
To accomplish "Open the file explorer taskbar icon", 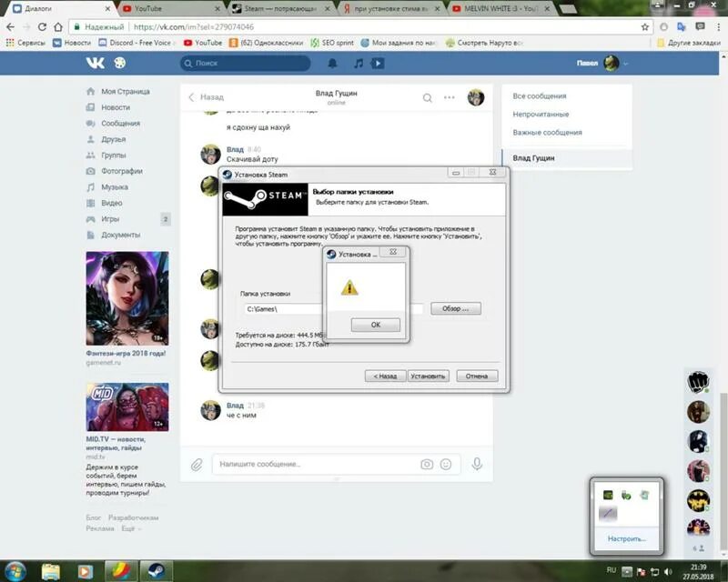I will coord(51,571).
